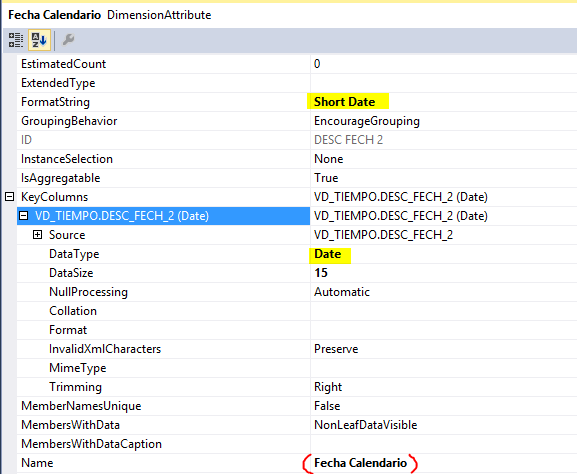
Task: Switch to Categorized property view
Action: point(15,40)
